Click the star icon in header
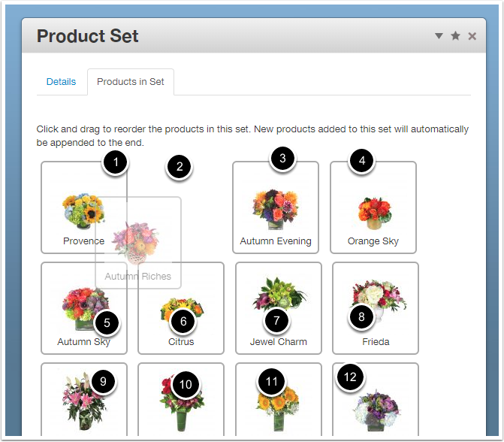Viewport: 504px width, 442px height. click(x=455, y=36)
